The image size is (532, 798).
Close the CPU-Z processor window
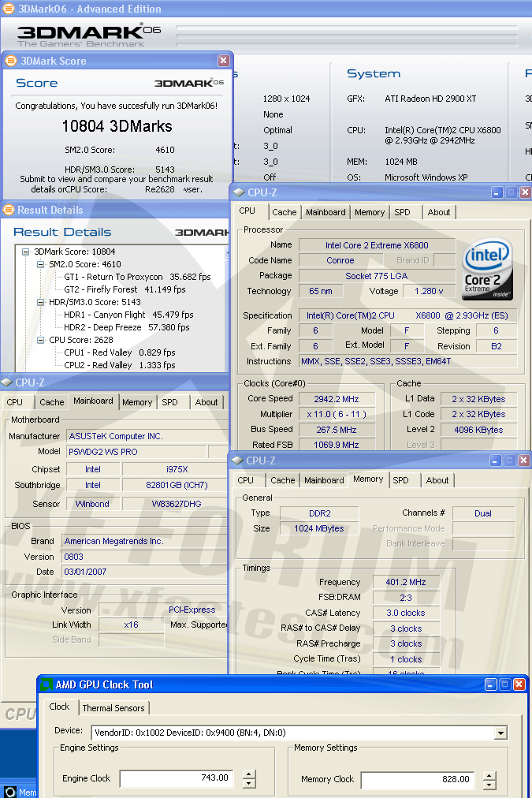[x=526, y=192]
